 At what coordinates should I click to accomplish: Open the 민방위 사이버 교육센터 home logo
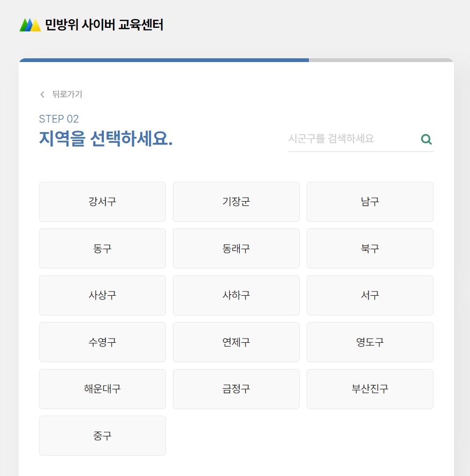(91, 25)
